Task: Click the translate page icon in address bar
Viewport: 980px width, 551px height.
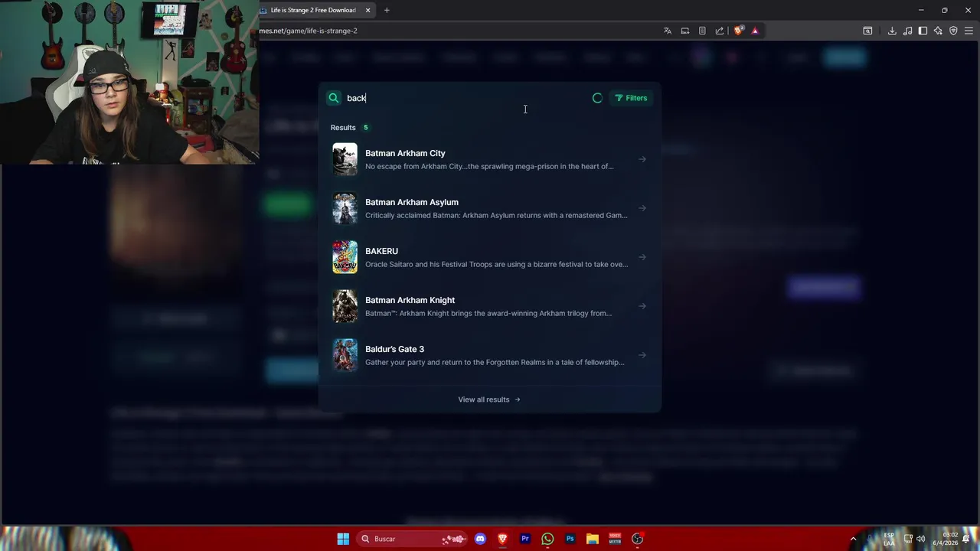Action: pyautogui.click(x=668, y=31)
